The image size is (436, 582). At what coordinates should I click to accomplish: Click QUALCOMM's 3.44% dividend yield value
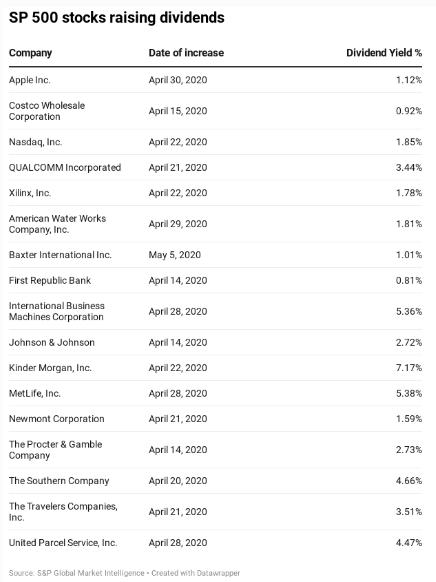click(409, 167)
